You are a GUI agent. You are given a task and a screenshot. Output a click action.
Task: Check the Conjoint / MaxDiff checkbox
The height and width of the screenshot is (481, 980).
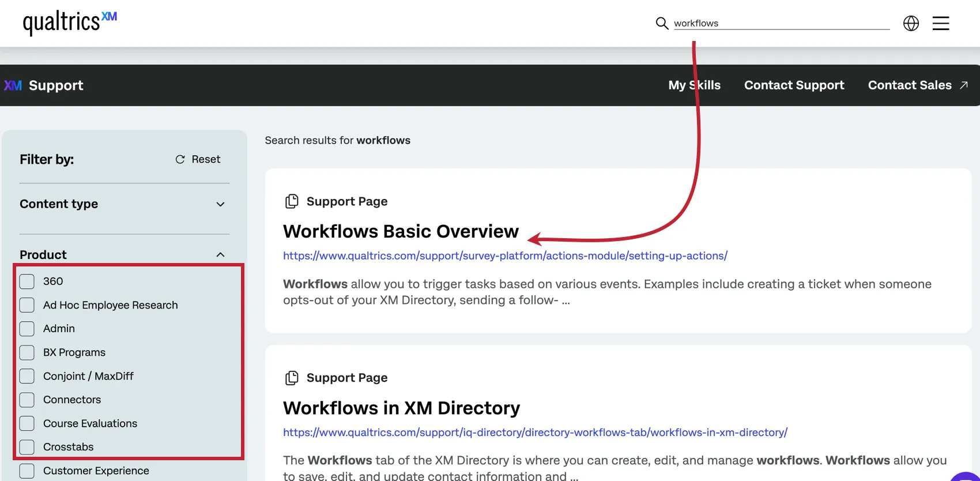tap(27, 376)
